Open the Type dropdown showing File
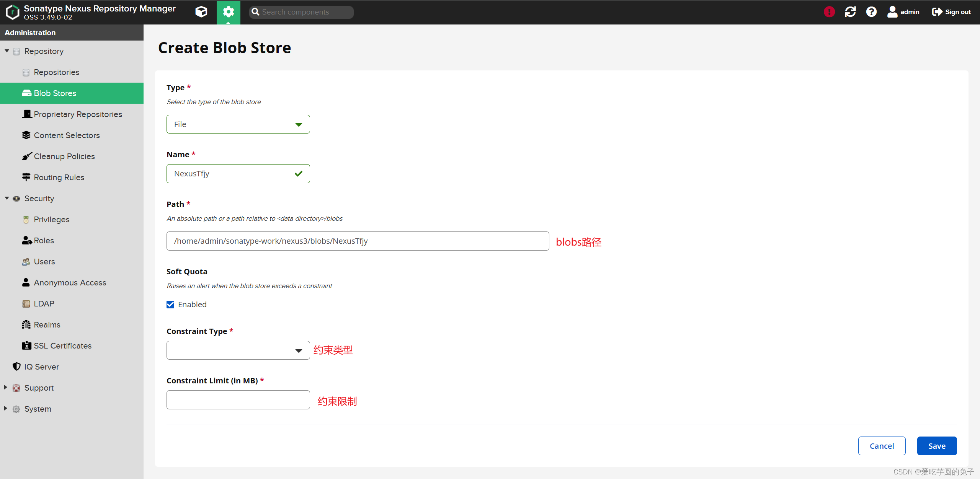The width and height of the screenshot is (980, 479). pos(238,124)
